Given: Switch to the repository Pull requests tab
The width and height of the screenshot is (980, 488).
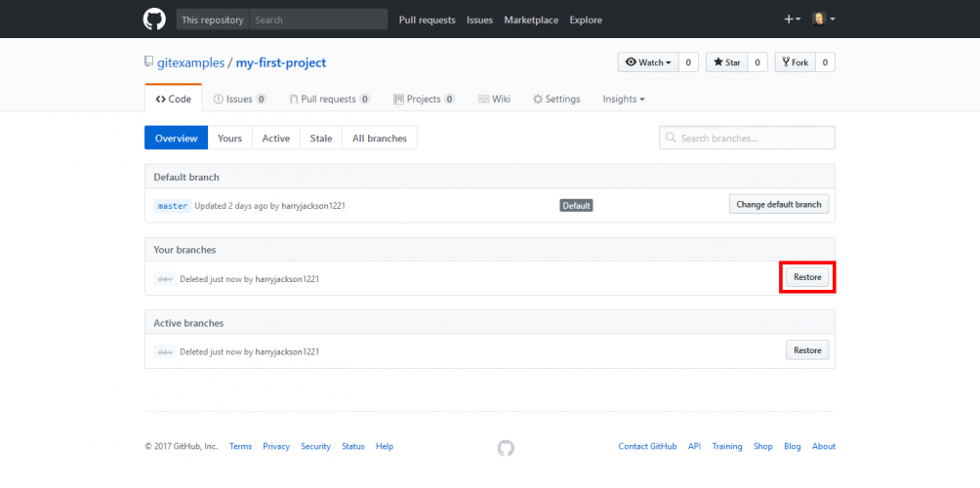Looking at the screenshot, I should pos(330,99).
